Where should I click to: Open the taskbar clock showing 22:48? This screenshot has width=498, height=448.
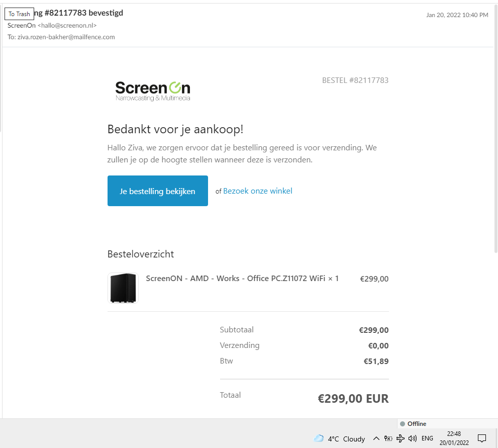point(454,438)
